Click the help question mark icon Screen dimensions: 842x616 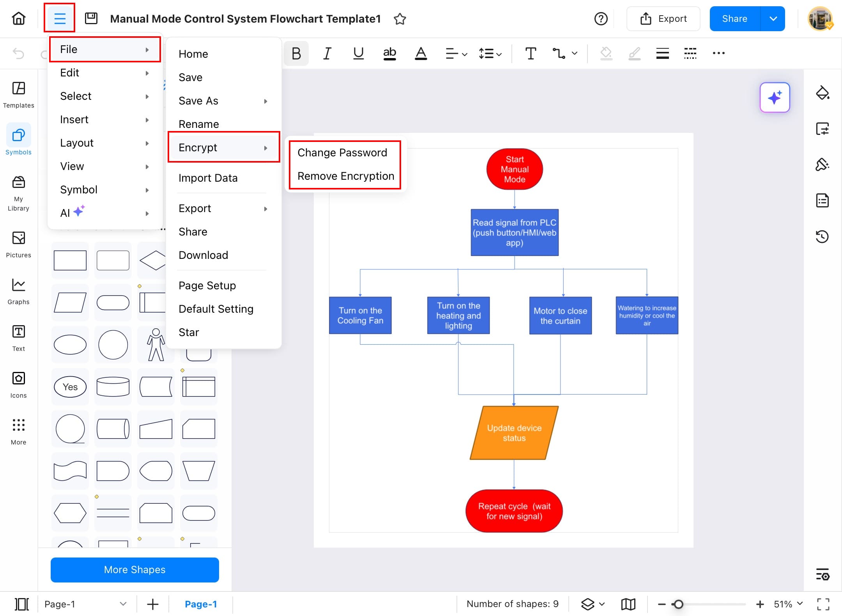tap(601, 19)
